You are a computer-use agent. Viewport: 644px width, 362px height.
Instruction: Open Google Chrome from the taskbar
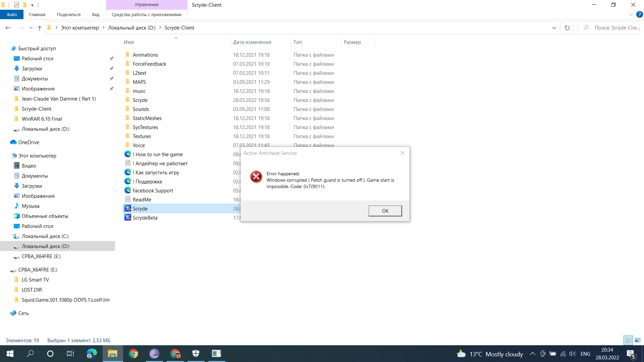[133, 354]
